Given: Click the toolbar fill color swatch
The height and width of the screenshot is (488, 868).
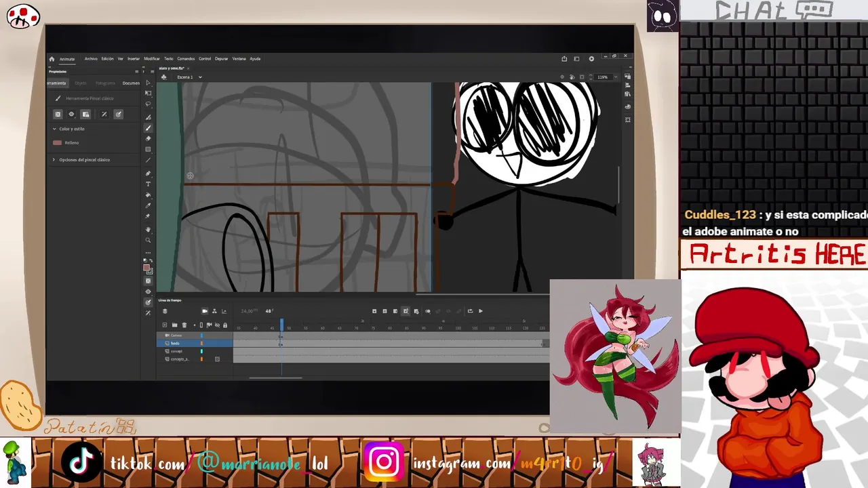Looking at the screenshot, I should [146, 267].
